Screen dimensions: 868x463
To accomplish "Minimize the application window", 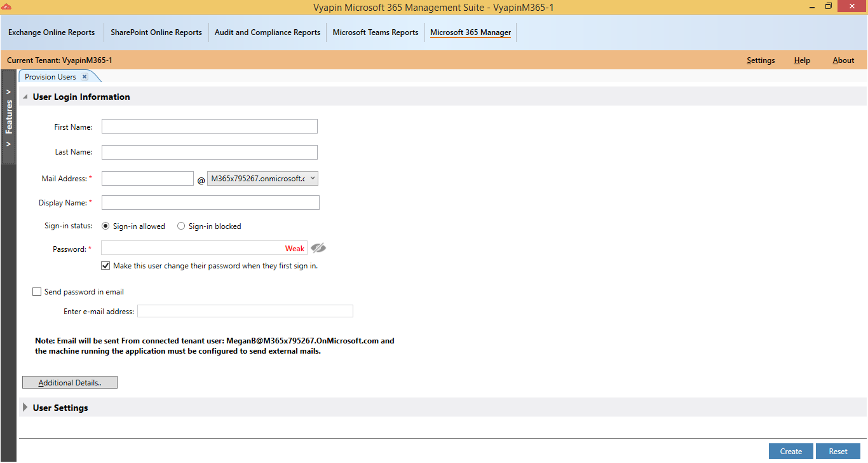I will point(813,6).
